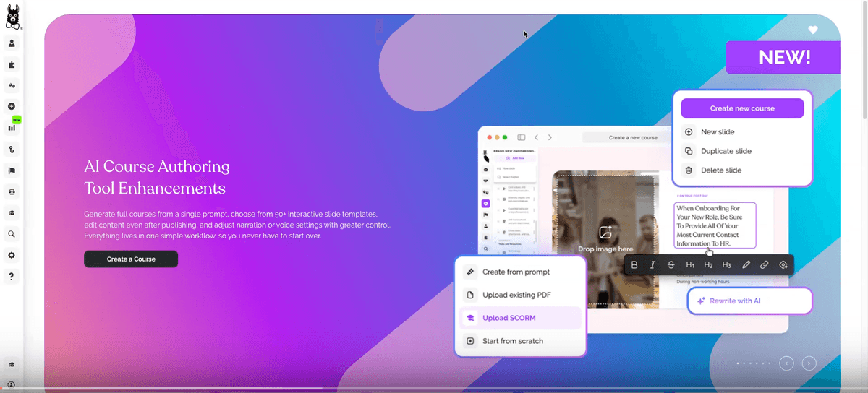Viewport: 868px width, 393px height.
Task: Click the plus circle icon in the sidebar
Action: (12, 107)
